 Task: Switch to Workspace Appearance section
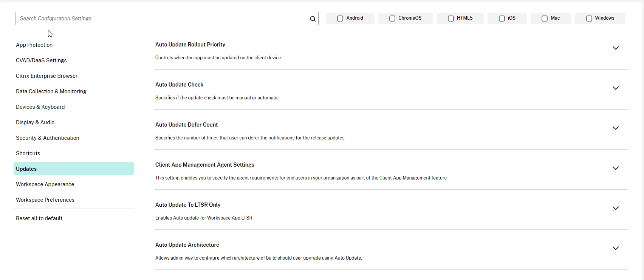(45, 184)
